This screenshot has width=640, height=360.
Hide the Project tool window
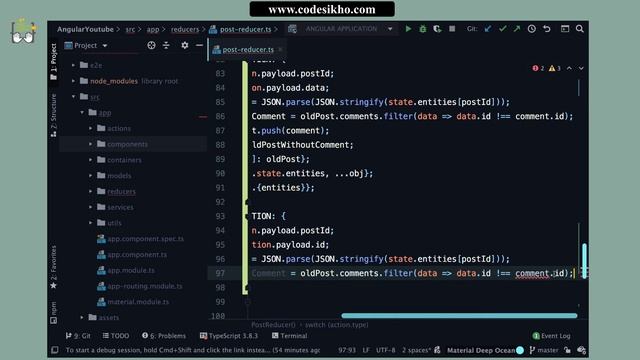[x=199, y=45]
